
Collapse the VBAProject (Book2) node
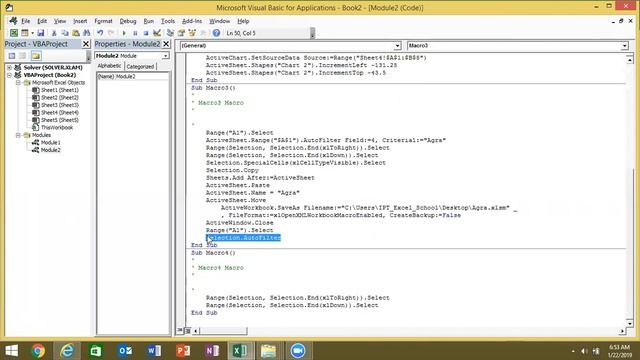pyautogui.click(x=9, y=75)
